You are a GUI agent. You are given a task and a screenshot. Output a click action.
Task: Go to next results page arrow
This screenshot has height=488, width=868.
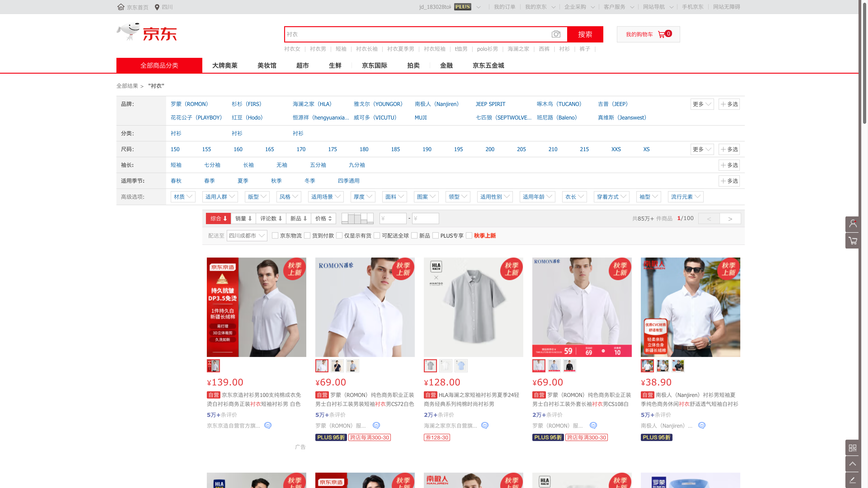[x=730, y=218]
